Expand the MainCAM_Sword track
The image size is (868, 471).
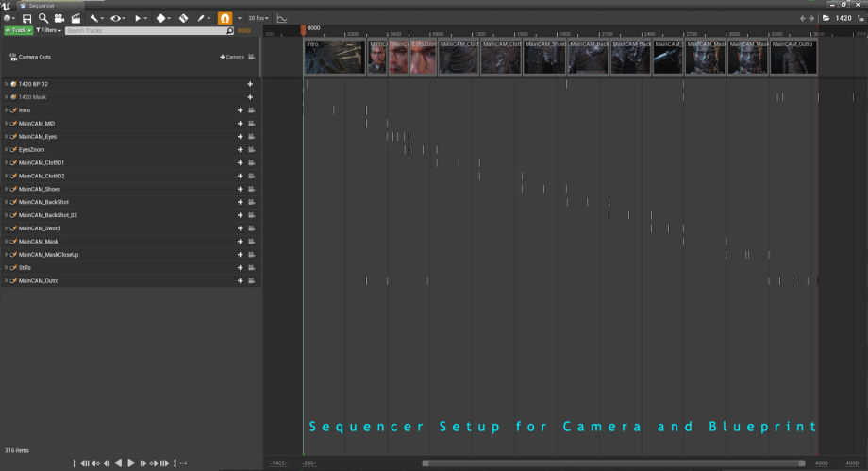point(6,228)
